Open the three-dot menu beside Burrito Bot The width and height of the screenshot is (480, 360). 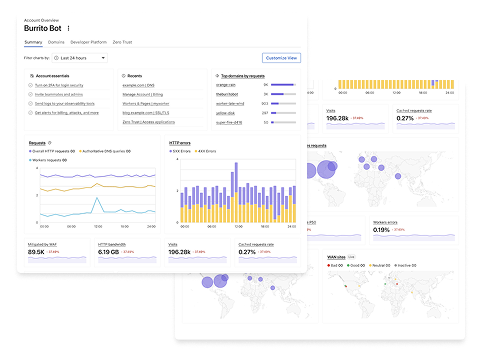pyautogui.click(x=68, y=28)
